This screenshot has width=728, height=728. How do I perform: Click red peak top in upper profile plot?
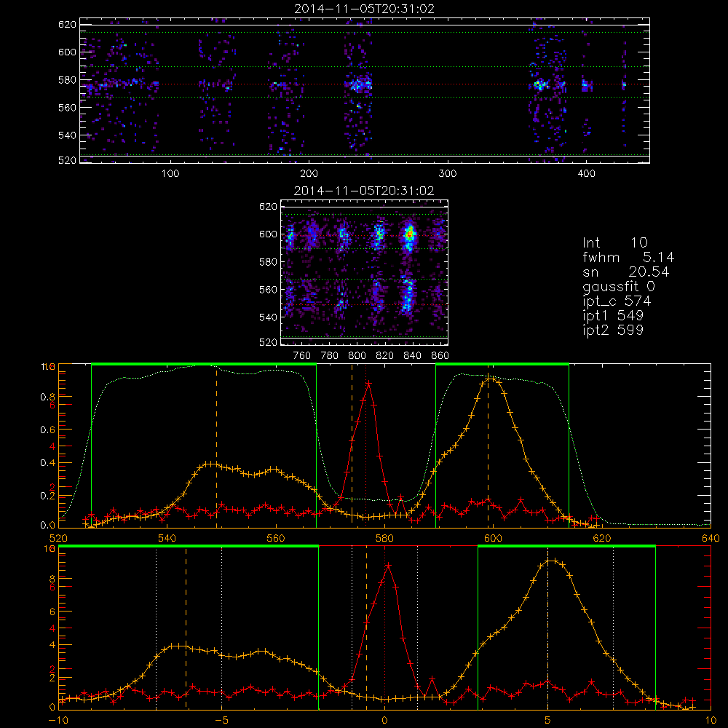[368, 384]
